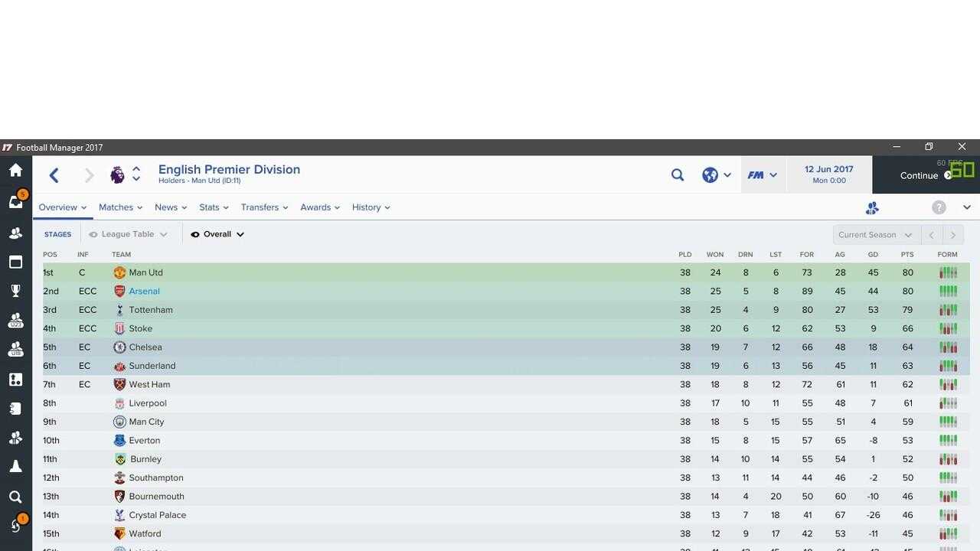Click the magnifier search icon in header

[x=678, y=175]
